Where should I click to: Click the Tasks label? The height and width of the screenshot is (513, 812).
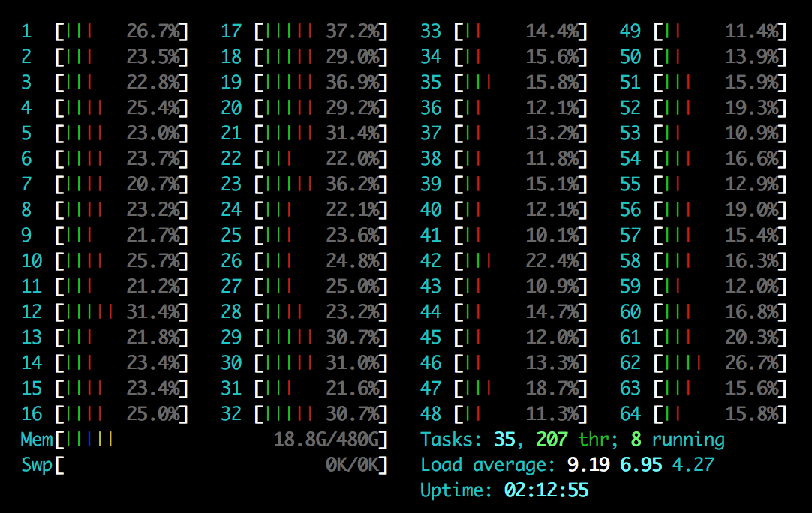click(451, 439)
